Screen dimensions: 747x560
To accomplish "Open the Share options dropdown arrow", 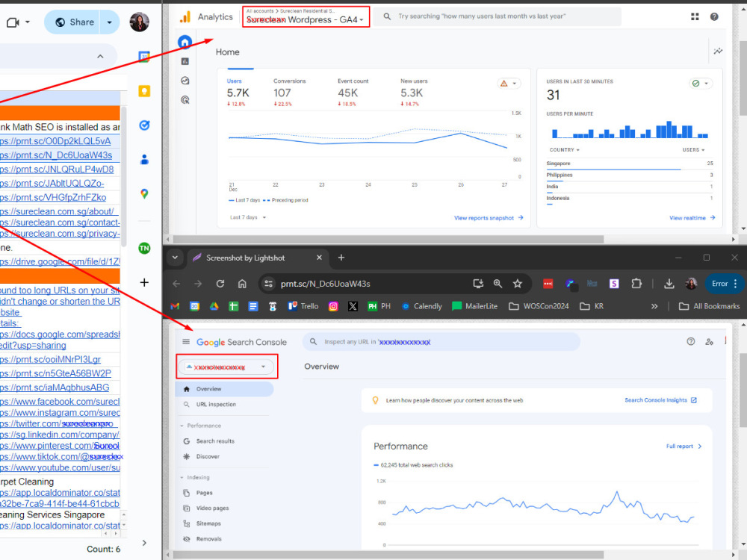I will 110,22.
